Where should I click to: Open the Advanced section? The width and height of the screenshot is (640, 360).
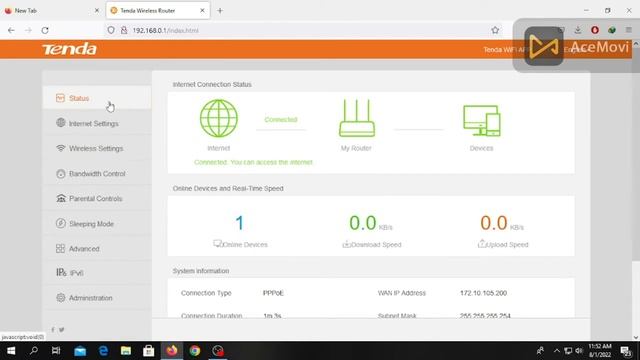97,249
